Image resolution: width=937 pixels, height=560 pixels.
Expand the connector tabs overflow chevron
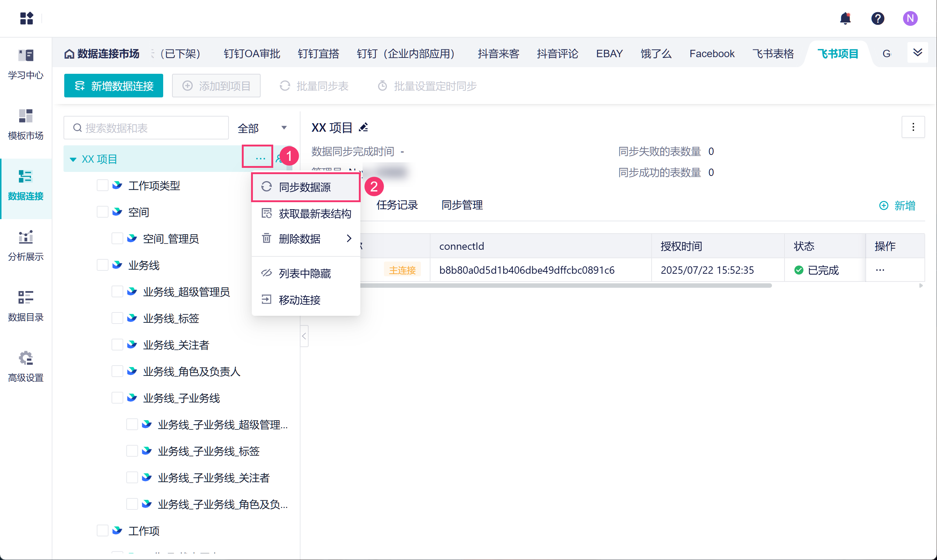(x=917, y=52)
